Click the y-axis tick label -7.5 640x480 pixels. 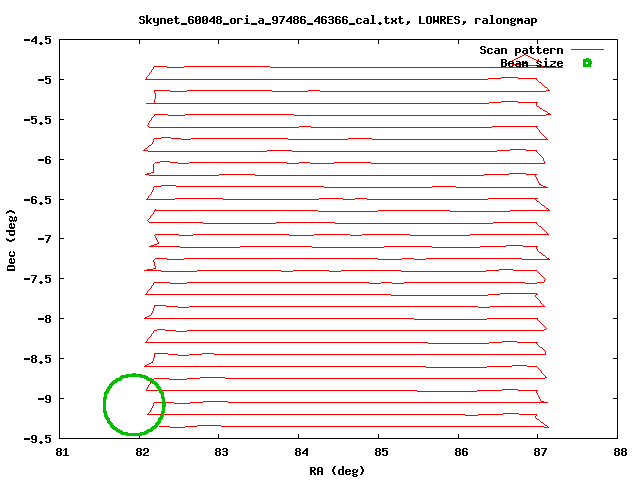tap(38, 279)
